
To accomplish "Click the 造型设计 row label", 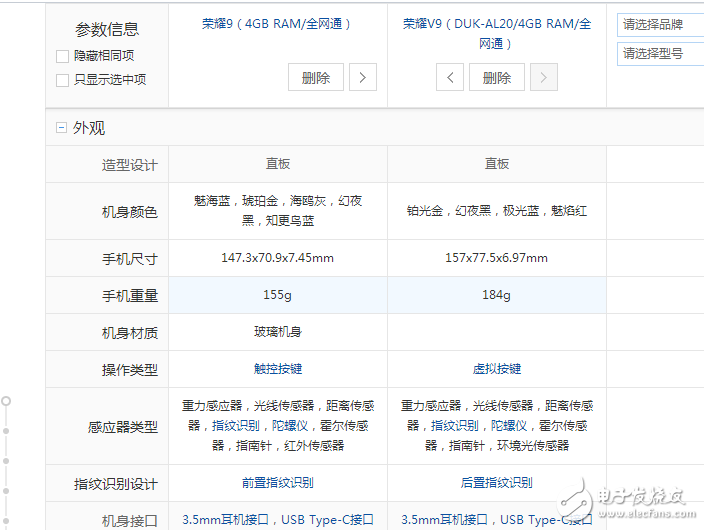I will [130, 165].
